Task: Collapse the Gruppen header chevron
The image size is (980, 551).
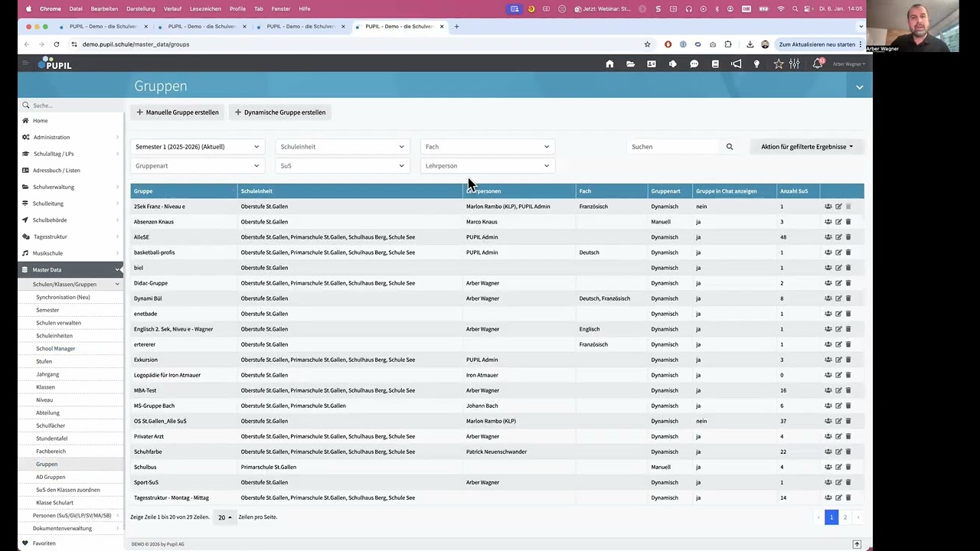Action: pyautogui.click(x=859, y=87)
